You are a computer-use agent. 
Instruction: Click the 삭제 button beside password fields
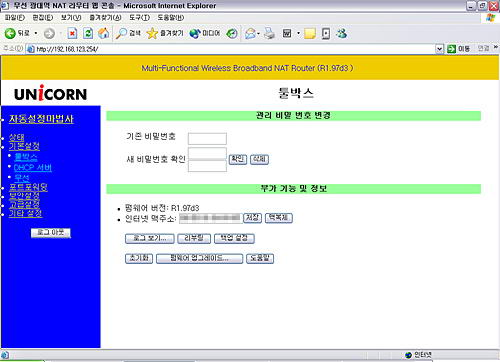[259, 159]
